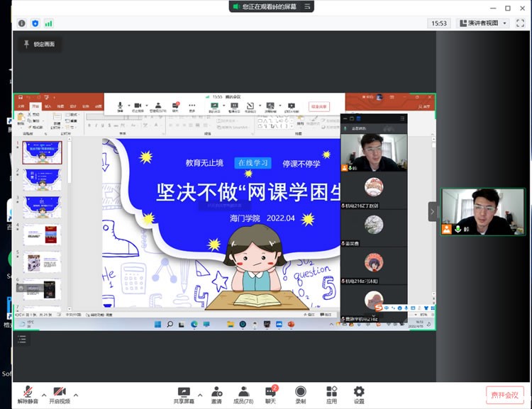
Task: Click PowerPoint icon in shared taskbar
Action: click(x=291, y=324)
